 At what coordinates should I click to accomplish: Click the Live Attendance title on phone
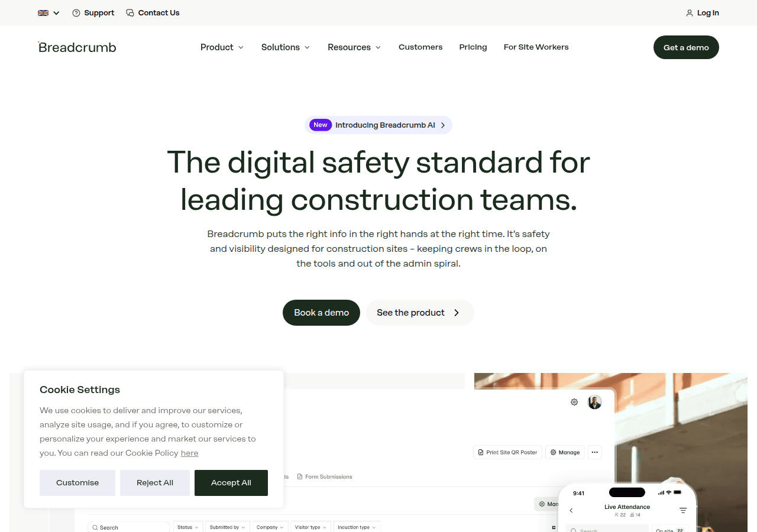tap(627, 507)
